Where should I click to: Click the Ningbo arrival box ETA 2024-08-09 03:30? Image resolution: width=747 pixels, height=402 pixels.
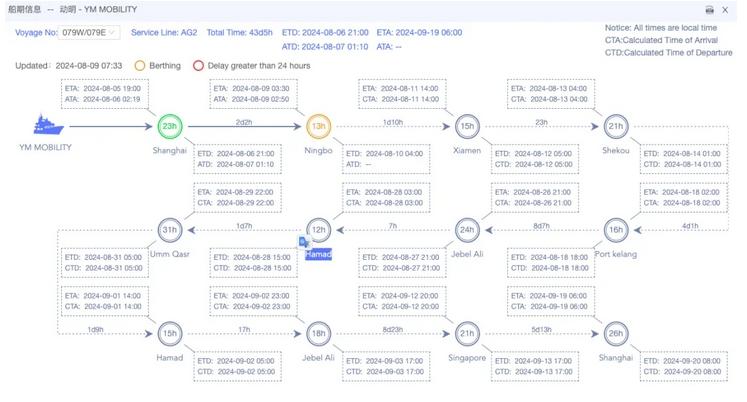(253, 94)
